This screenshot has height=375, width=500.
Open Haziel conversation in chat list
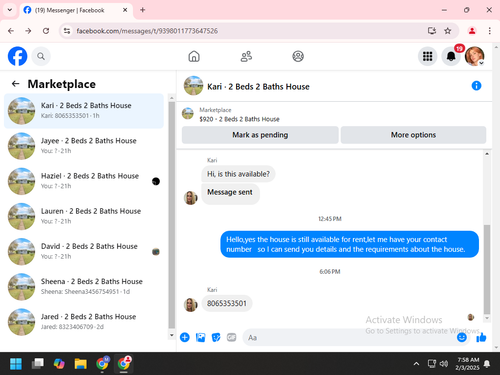(x=84, y=181)
